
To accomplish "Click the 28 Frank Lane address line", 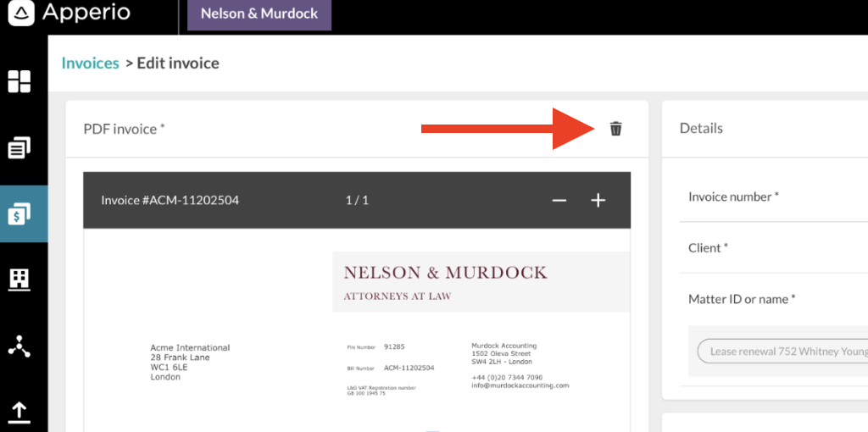I will [180, 357].
